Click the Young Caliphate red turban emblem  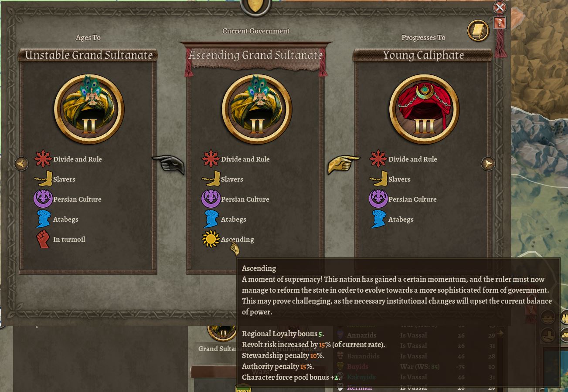pyautogui.click(x=424, y=109)
